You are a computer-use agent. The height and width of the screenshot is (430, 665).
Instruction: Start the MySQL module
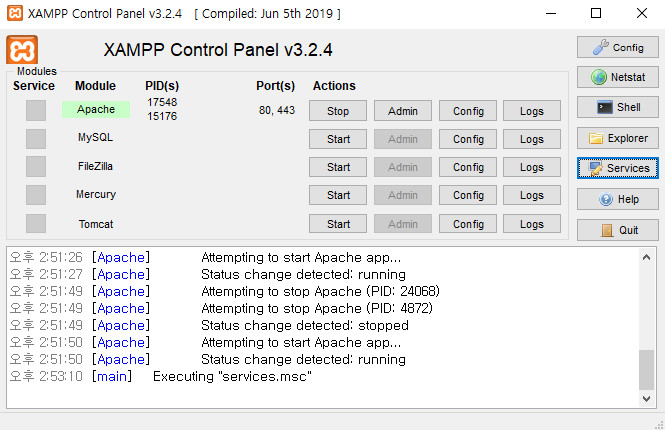point(338,139)
